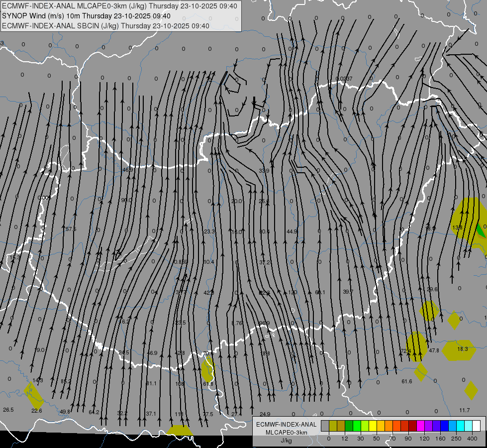Click the map value 29.6
This screenshot has width=487, height=448.
(432, 289)
